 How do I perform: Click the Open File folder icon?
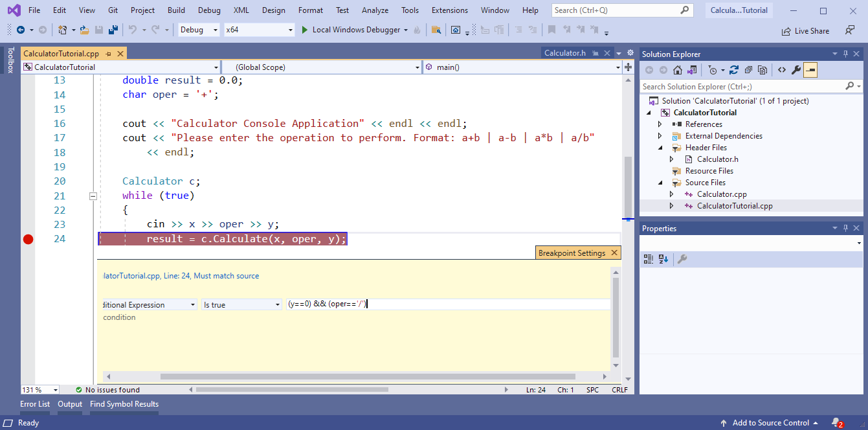(x=84, y=30)
